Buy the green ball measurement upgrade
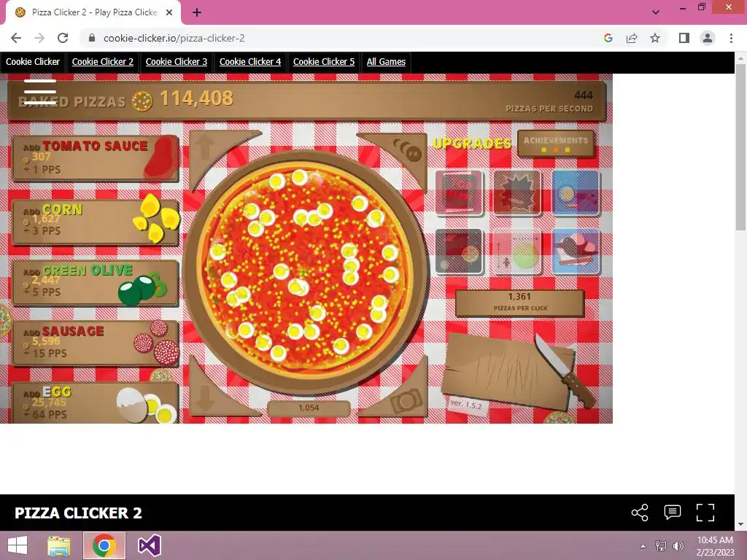The image size is (747, 560). tap(517, 252)
